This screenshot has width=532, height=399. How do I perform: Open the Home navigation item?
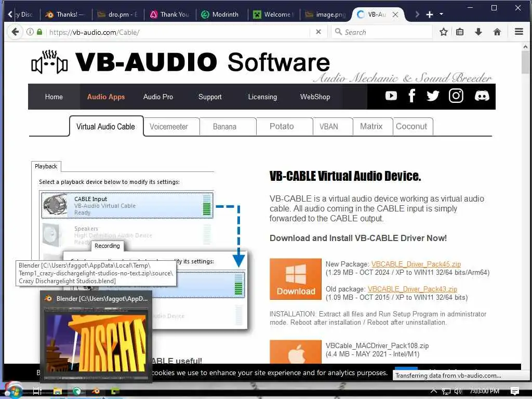tap(54, 97)
